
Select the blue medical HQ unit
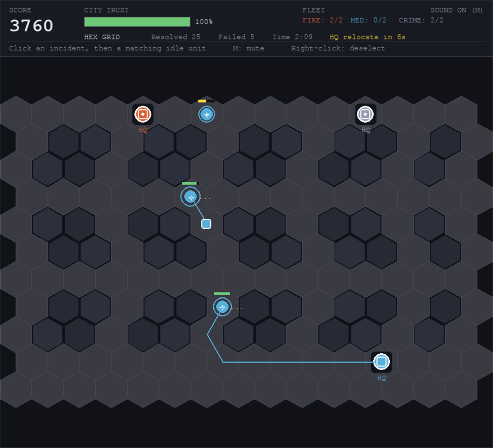[381, 362]
